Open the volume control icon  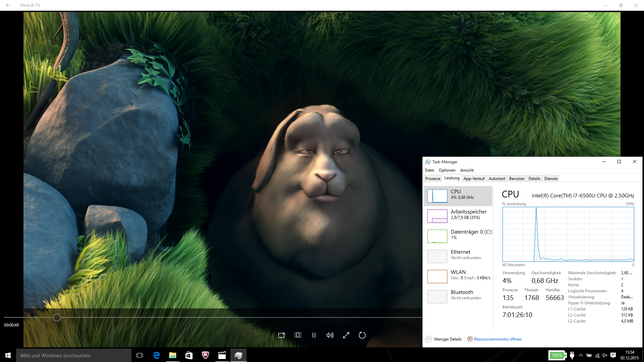[x=330, y=335]
